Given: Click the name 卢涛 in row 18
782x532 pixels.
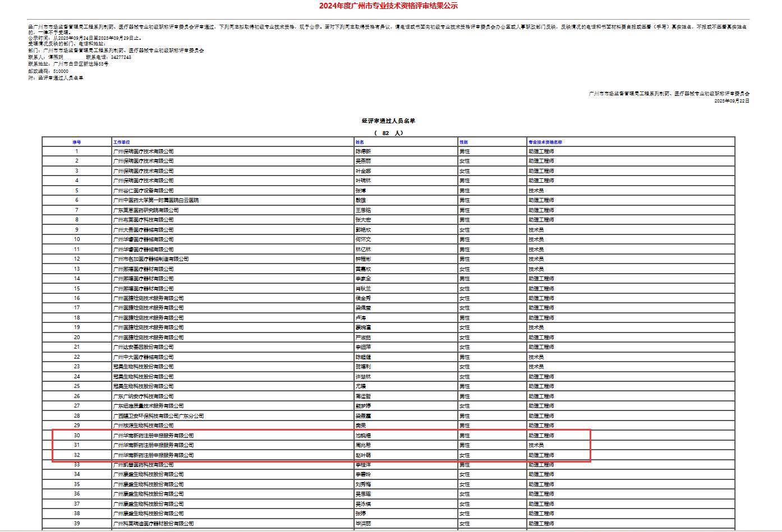Looking at the screenshot, I should pos(361,318).
